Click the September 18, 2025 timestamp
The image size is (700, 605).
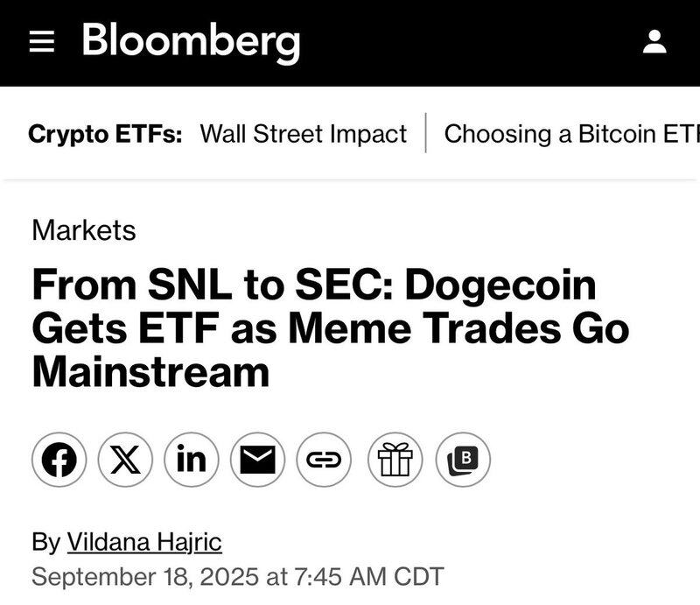click(237, 576)
